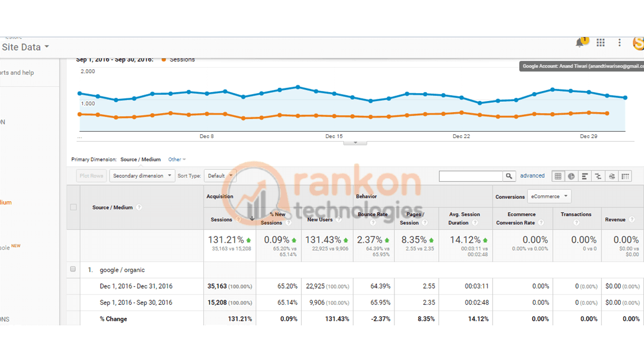The image size is (644, 362).
Task: Open the advanced filter link
Action: (532, 176)
